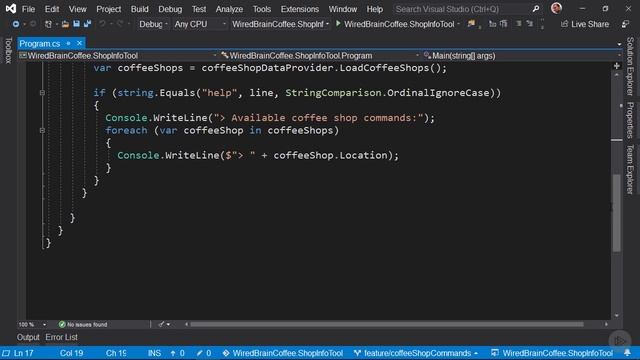Collapse the if statement code block

(42, 93)
